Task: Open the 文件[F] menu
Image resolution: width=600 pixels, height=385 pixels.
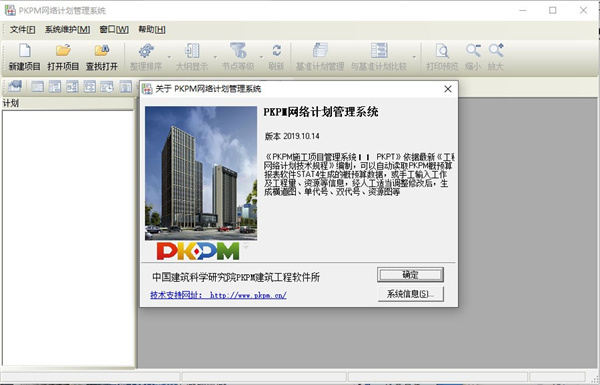Action: coord(23,29)
